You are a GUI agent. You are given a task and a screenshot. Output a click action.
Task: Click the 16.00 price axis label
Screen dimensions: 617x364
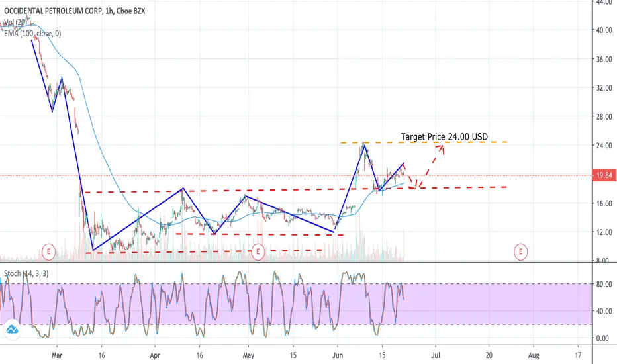[604, 203]
